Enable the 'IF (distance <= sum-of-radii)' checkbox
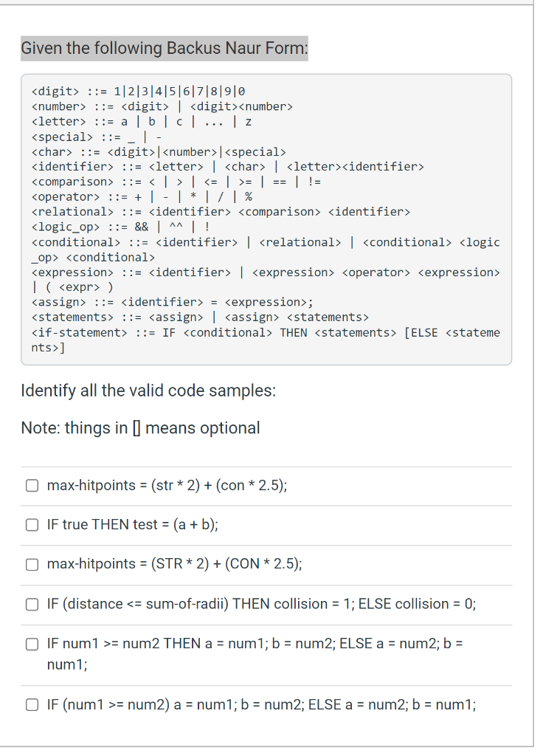The height and width of the screenshot is (756, 540). [x=32, y=604]
